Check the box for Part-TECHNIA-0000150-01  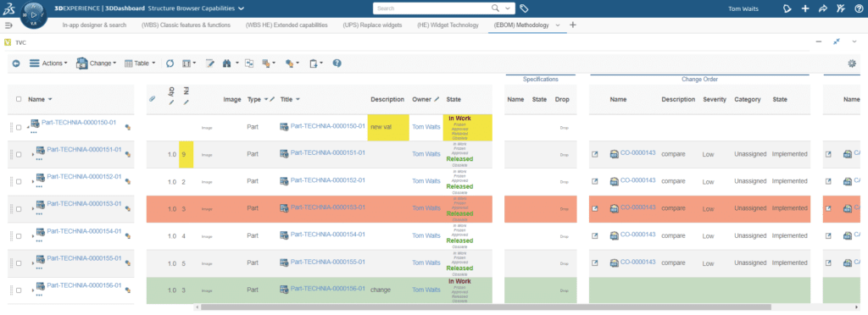[19, 128]
